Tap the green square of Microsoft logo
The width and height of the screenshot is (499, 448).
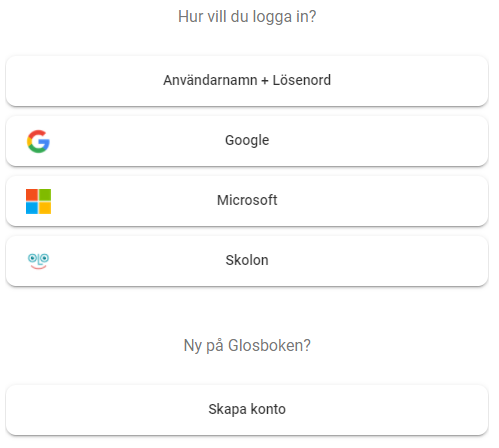coord(45,195)
